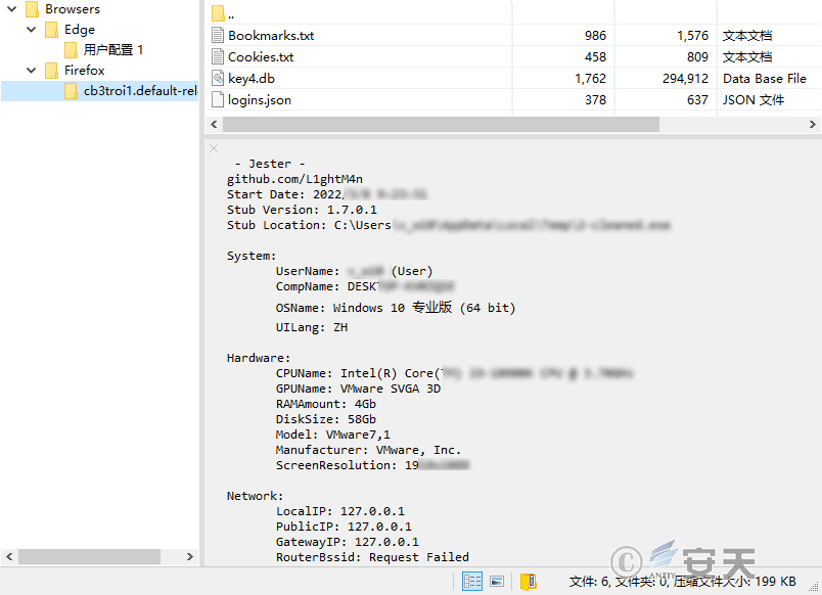This screenshot has height=595, width=822.
Task: Collapse the Edge folder node
Action: [x=32, y=30]
